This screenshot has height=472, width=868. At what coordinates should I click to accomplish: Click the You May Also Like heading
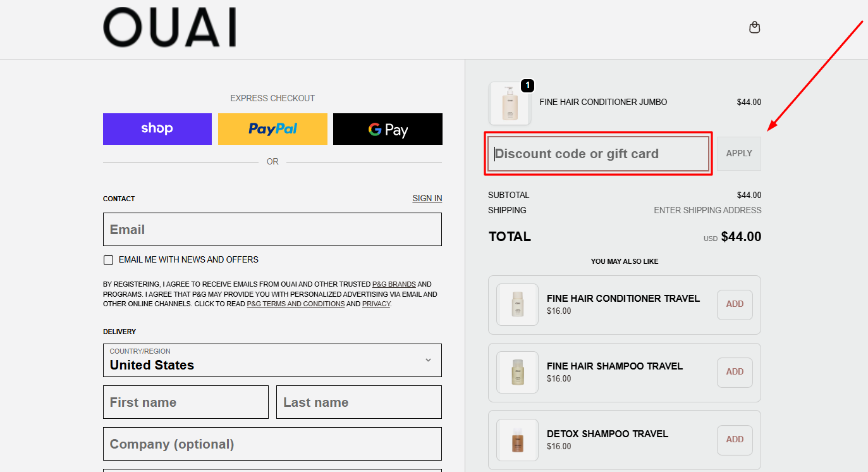(x=625, y=261)
